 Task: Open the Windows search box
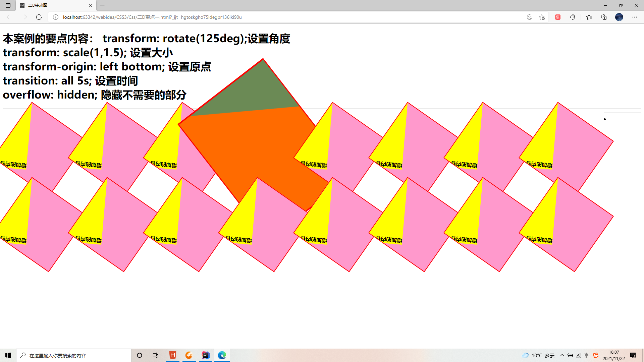(x=74, y=355)
